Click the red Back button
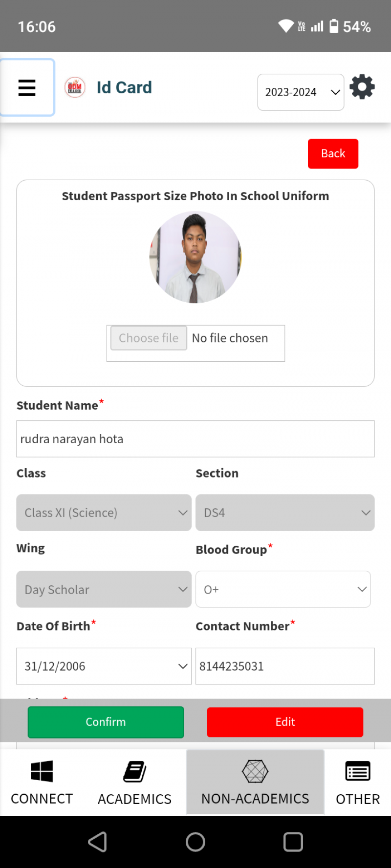The height and width of the screenshot is (868, 391). tap(333, 154)
